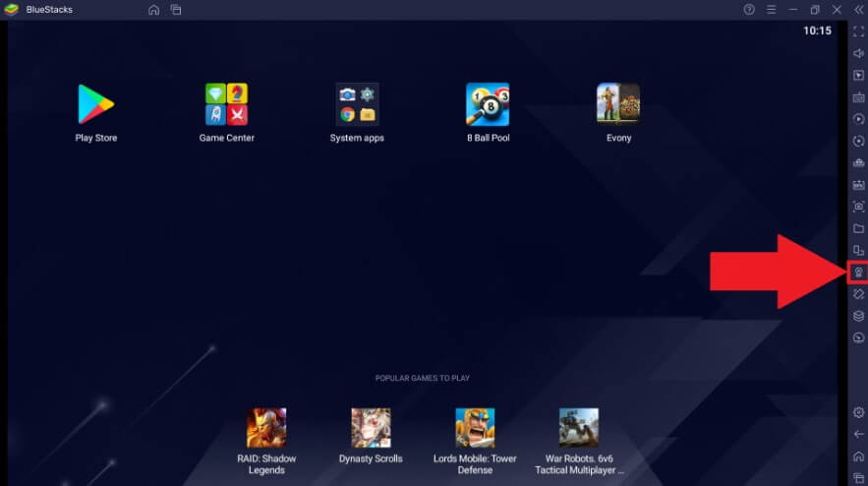The width and height of the screenshot is (868, 486).
Task: Click the FPS keyboard sidebar icon
Action: click(x=858, y=185)
